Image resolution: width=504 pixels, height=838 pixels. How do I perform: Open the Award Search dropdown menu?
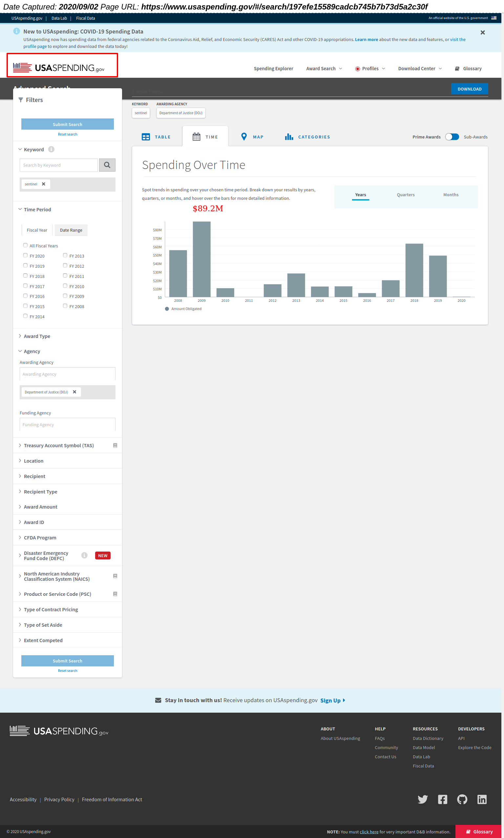(324, 69)
